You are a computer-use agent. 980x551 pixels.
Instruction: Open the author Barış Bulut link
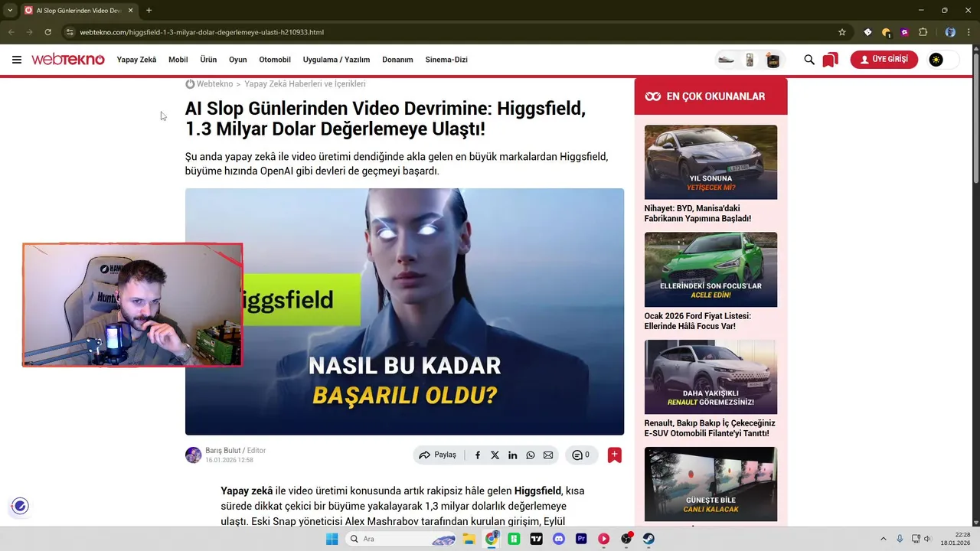click(223, 451)
